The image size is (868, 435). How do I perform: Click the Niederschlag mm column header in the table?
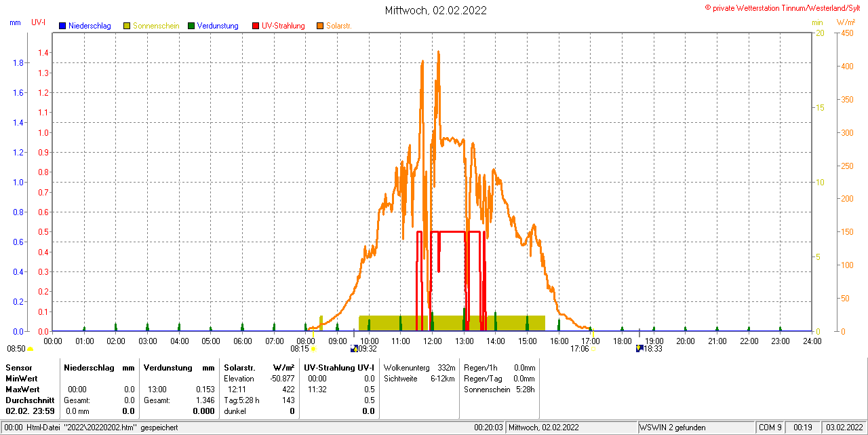99,367
